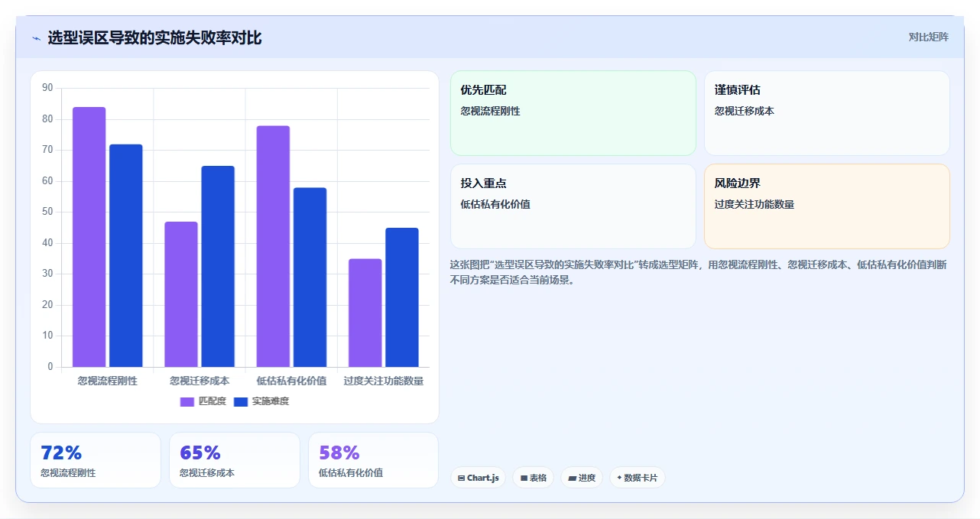Image resolution: width=980 pixels, height=519 pixels.
Task: Click the y-axis value 50
Action: (47, 212)
